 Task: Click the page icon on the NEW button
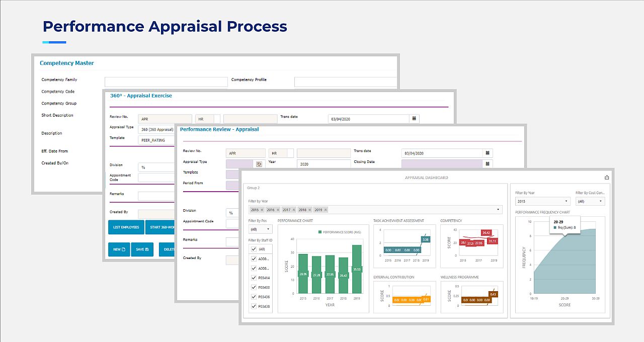tap(123, 249)
